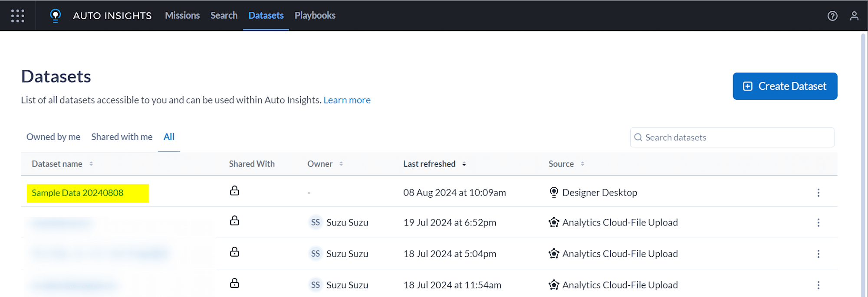Click the search magnifier icon
Image resolution: width=868 pixels, height=297 pixels.
pyautogui.click(x=638, y=137)
